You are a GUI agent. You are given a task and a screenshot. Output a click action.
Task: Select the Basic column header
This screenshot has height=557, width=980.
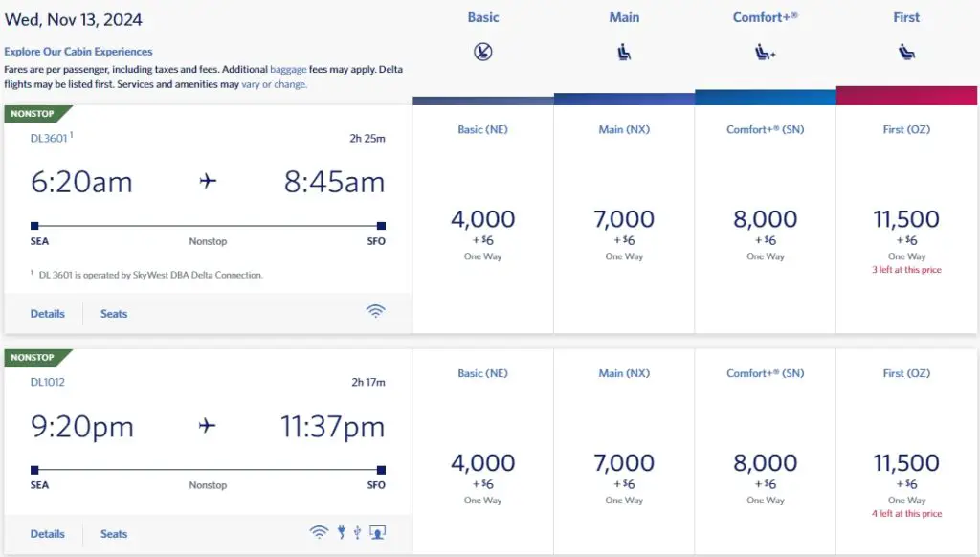[483, 17]
